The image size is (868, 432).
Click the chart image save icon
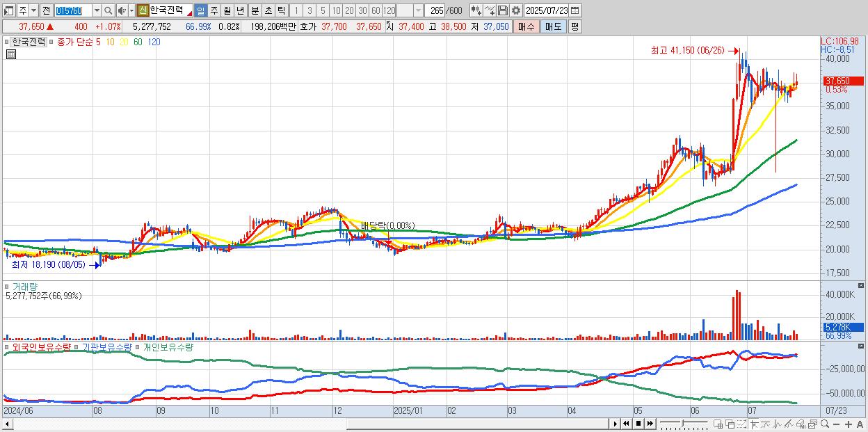pyautogui.click(x=812, y=424)
